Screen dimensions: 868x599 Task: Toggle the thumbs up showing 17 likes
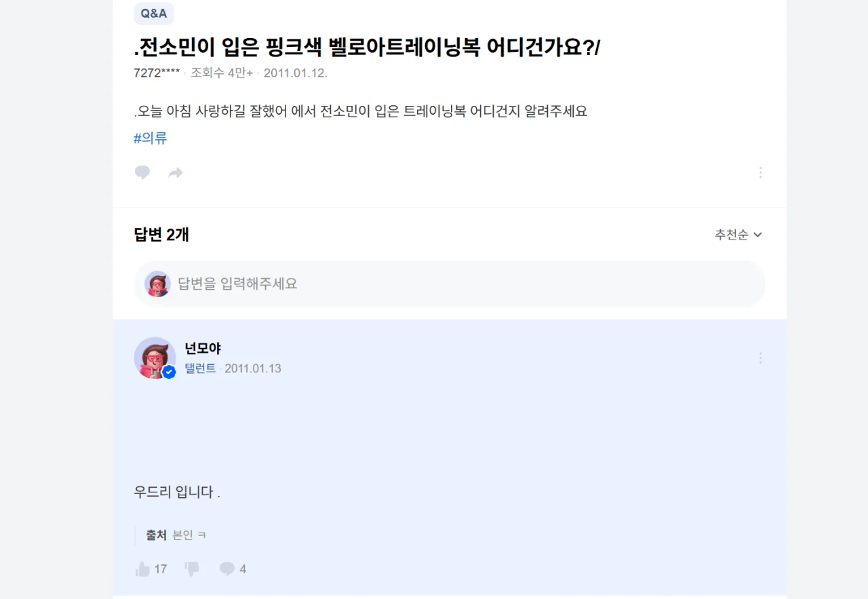tap(143, 568)
